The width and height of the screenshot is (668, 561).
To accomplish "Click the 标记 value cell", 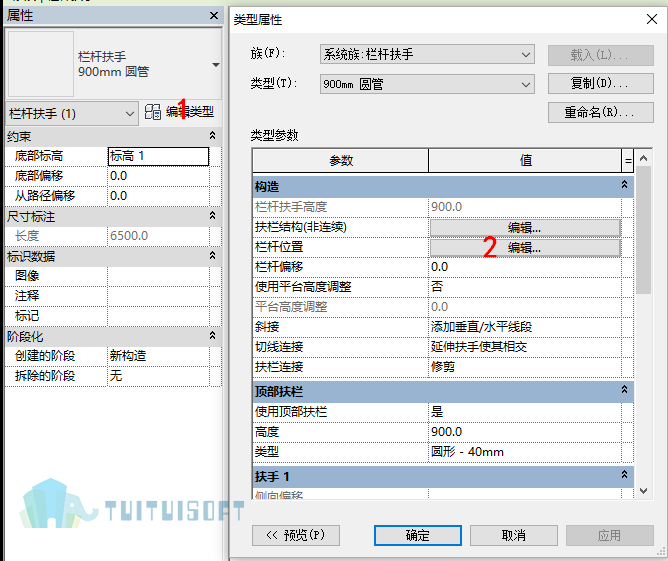I will tap(158, 316).
